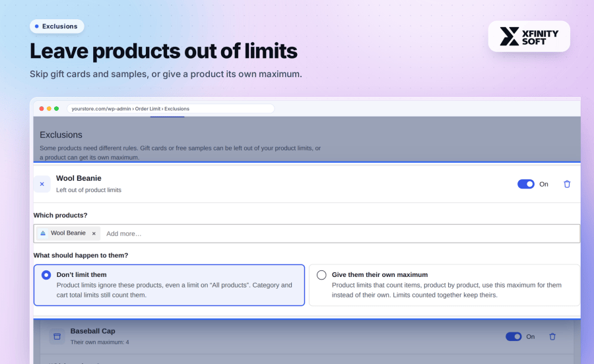Viewport: 594px width, 364px height.
Task: Click "What should happen to them?" label
Action: point(81,255)
